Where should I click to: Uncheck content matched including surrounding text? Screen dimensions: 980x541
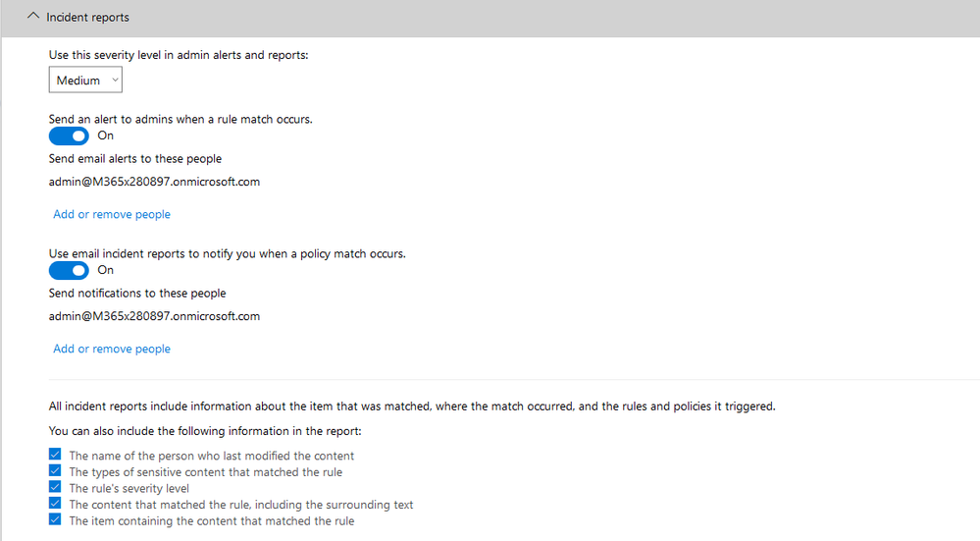tap(55, 503)
